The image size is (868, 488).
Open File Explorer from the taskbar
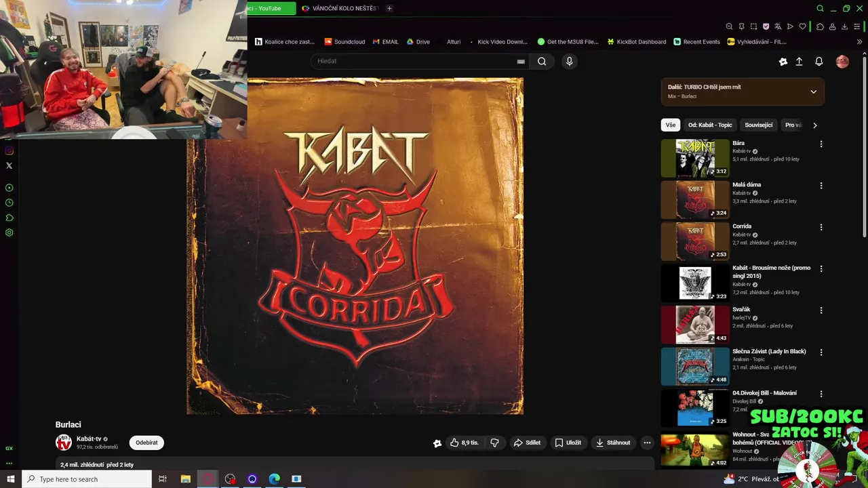[185, 479]
